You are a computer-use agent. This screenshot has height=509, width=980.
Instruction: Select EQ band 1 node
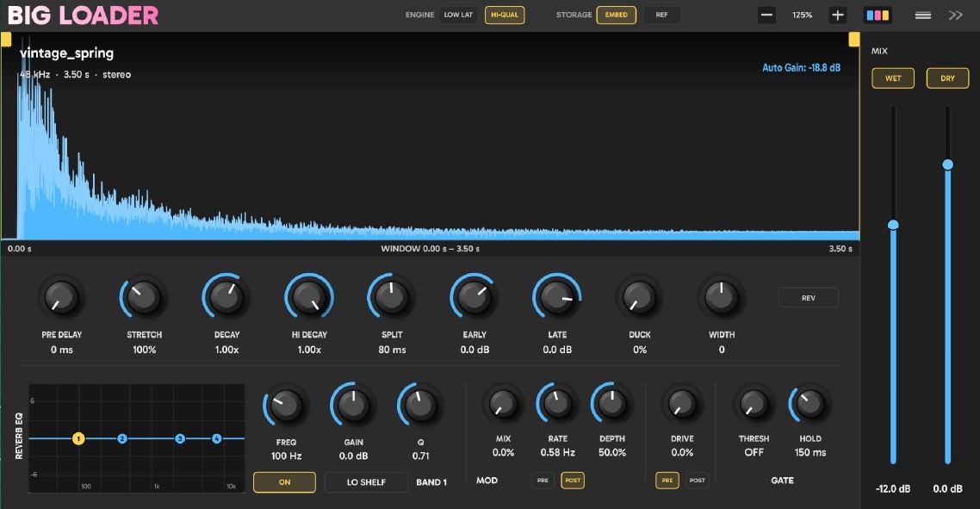78,438
